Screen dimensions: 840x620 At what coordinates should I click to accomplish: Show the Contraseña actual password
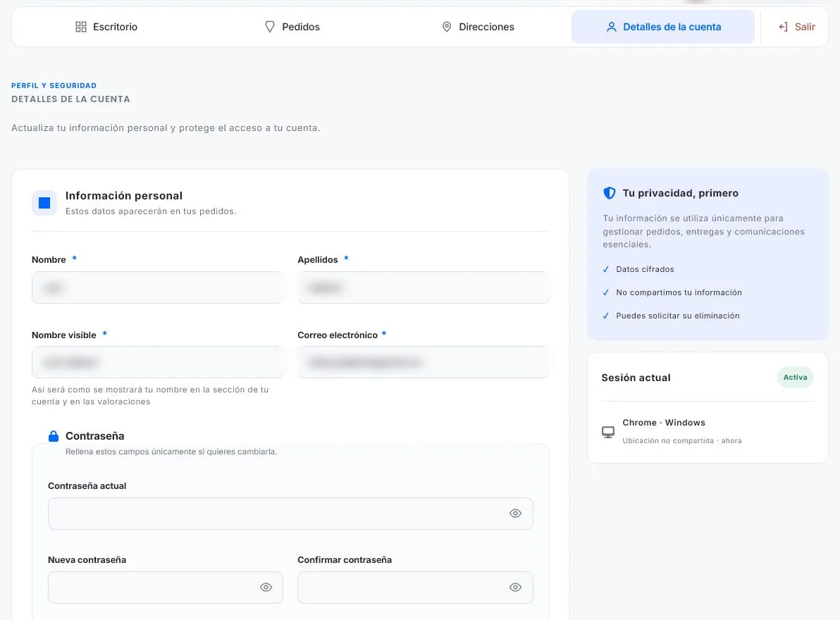click(x=515, y=514)
